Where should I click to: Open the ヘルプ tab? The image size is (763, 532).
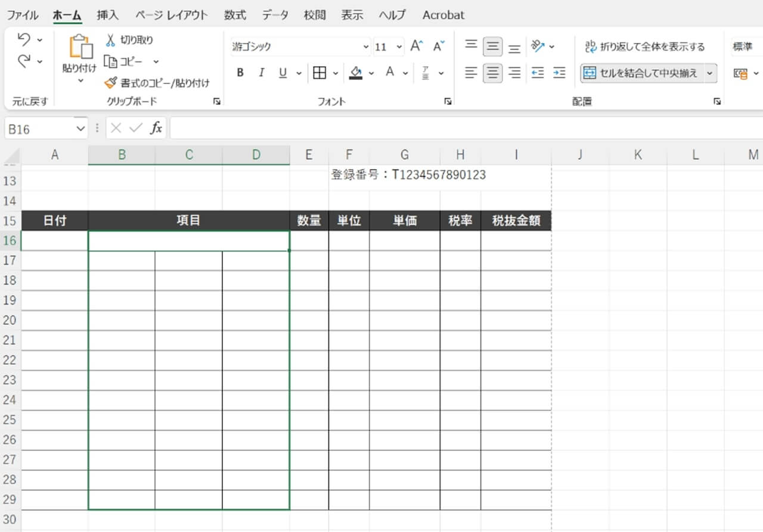tap(392, 15)
